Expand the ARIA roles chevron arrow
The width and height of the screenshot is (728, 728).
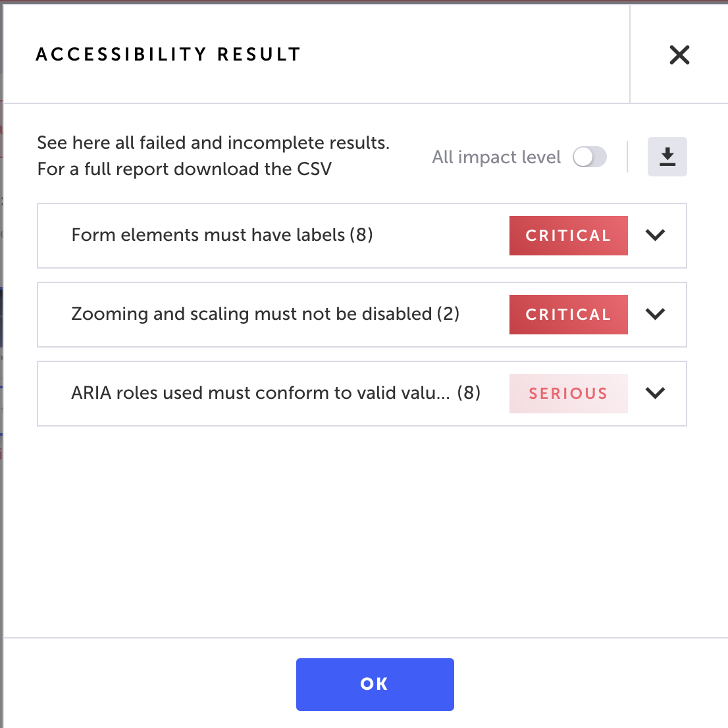655,393
